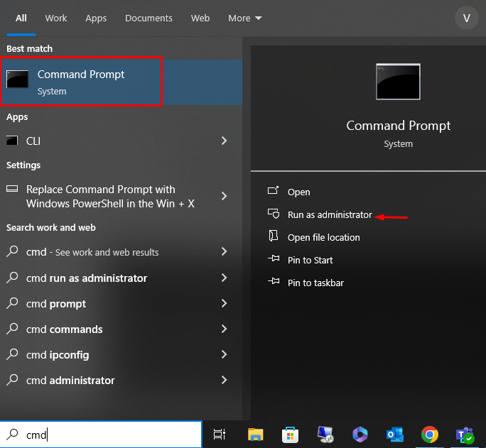Open Microsoft Store from the taskbar
Image resolution: width=486 pixels, height=448 pixels.
pyautogui.click(x=290, y=435)
